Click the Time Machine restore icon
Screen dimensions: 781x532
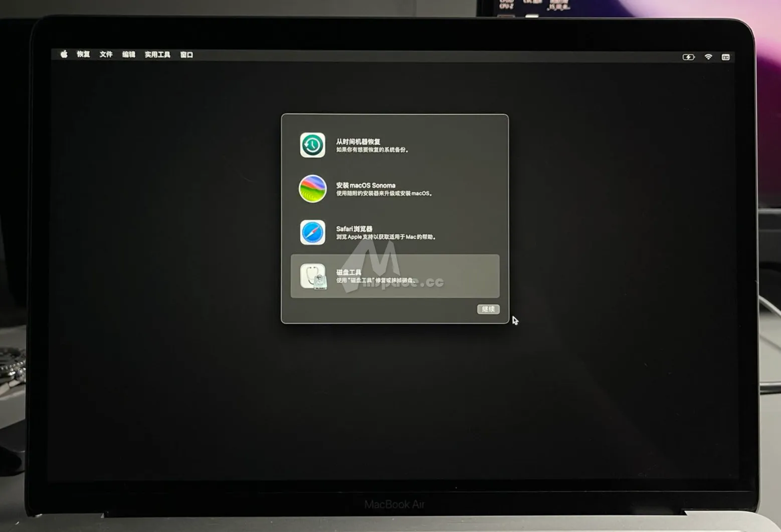[x=312, y=145]
